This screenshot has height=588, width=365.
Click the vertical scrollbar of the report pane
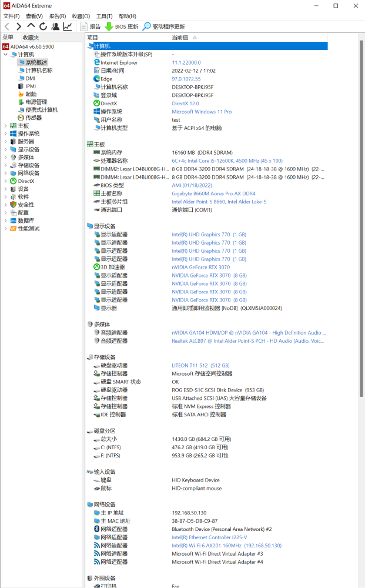point(361,218)
